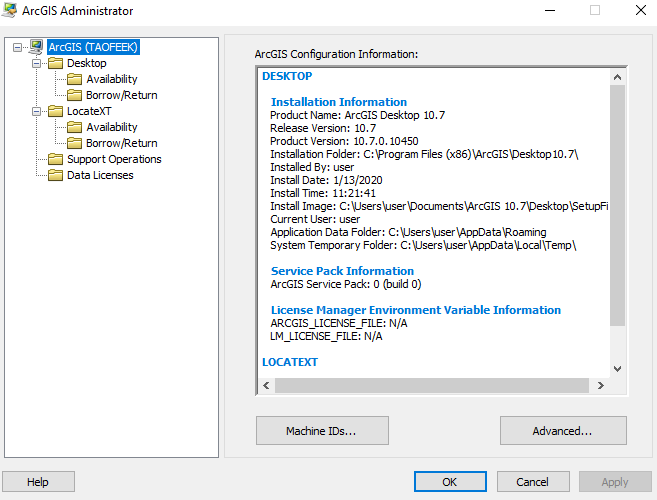Click the Installed By: user line
This screenshot has width=657, height=500.
pyautogui.click(x=312, y=167)
